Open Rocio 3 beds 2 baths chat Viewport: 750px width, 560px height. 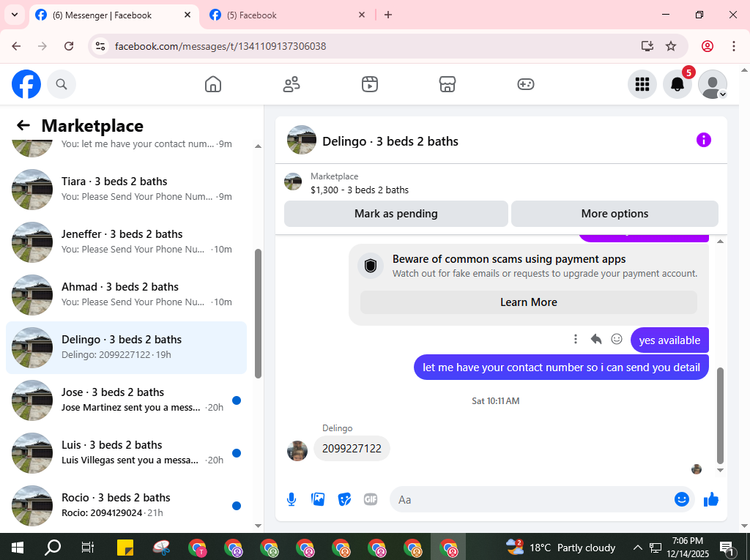pos(126,505)
